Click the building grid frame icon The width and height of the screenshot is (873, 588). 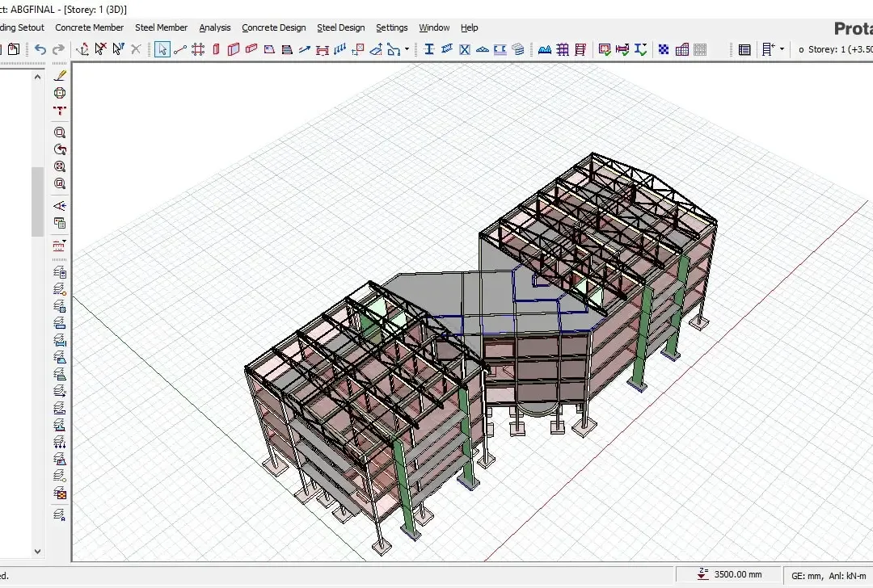coord(563,49)
